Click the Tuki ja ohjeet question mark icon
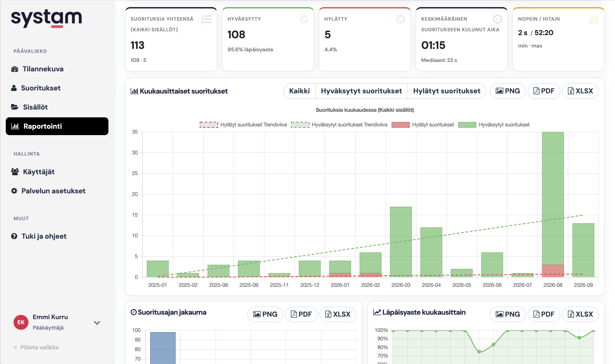 (x=14, y=236)
